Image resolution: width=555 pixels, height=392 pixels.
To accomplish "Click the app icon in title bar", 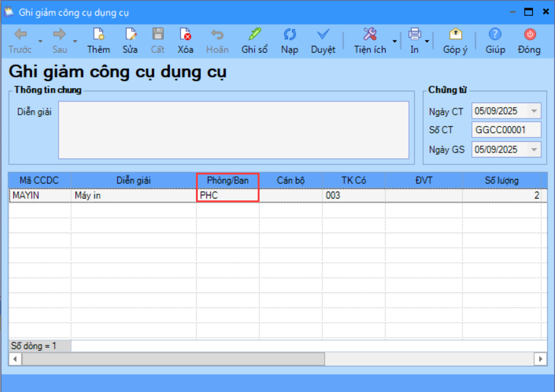I will click(9, 12).
